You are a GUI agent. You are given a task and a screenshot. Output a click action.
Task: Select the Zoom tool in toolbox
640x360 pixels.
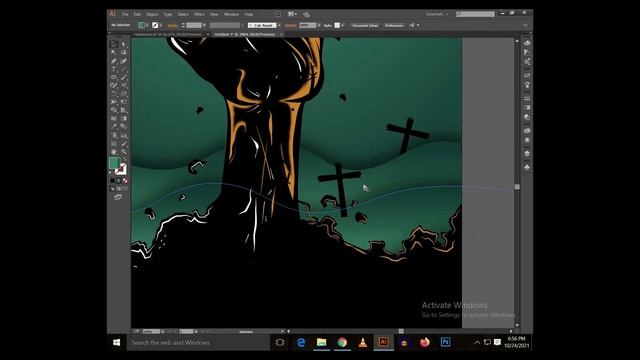pyautogui.click(x=124, y=151)
